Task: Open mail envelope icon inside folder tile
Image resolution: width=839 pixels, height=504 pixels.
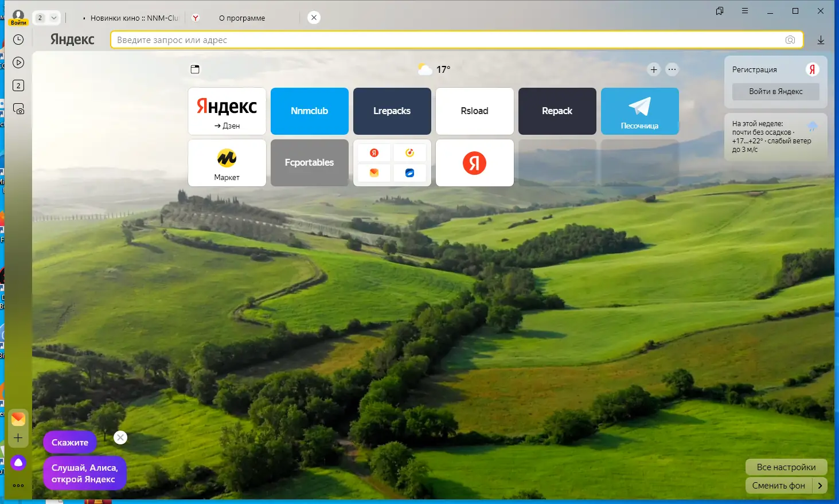Action: click(374, 173)
